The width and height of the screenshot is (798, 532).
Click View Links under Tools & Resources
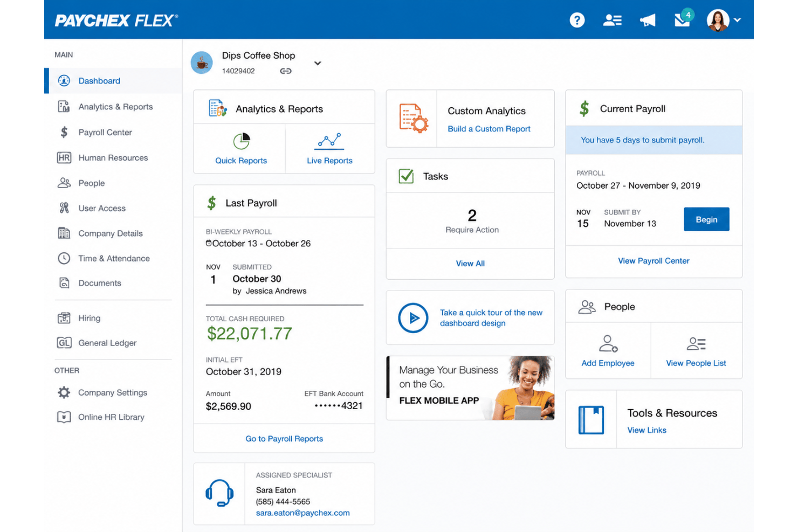tap(646, 430)
